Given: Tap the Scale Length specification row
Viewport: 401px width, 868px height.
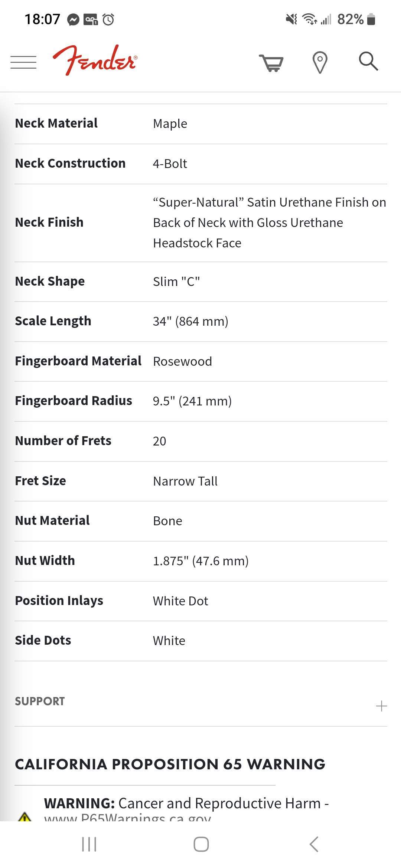Looking at the screenshot, I should point(201,321).
